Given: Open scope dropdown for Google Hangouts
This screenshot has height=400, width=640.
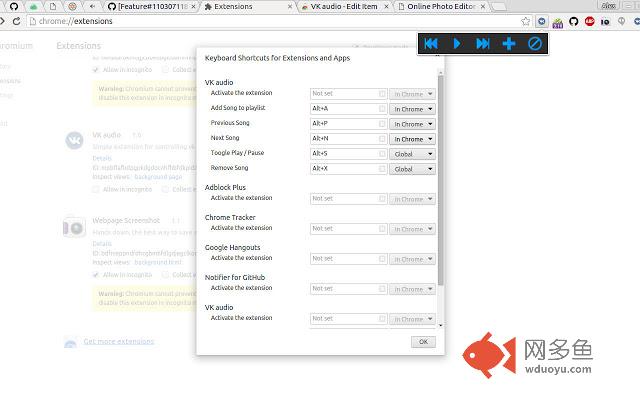Looking at the screenshot, I should (x=412, y=259).
